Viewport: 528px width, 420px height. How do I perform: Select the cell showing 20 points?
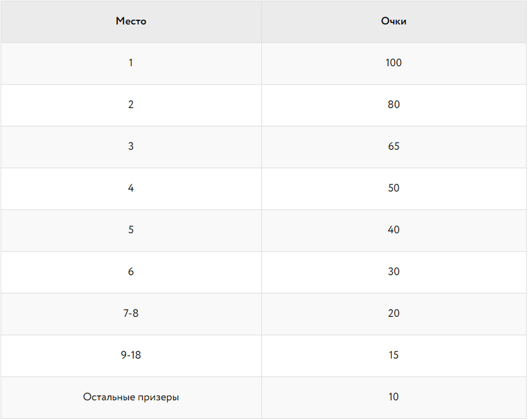(x=394, y=314)
